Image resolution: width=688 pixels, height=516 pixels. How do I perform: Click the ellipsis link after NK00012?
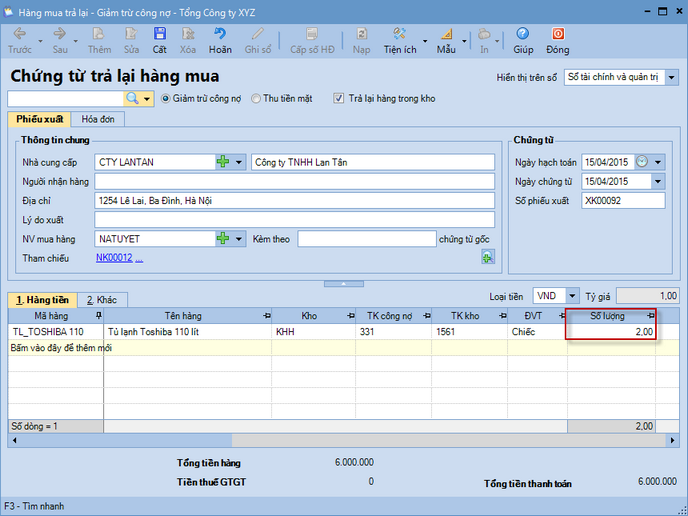pos(139,258)
